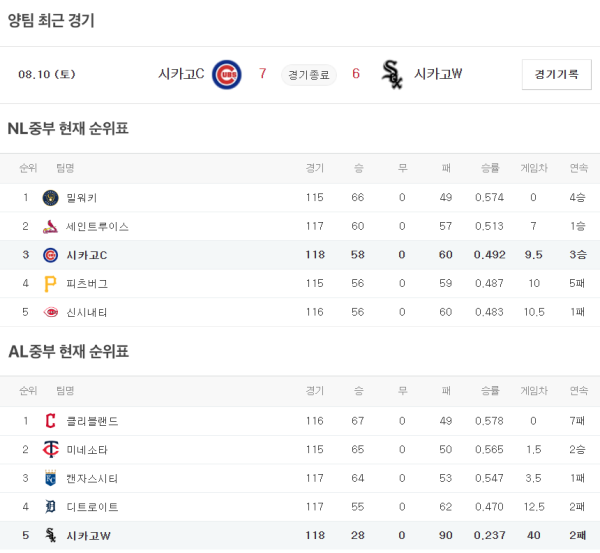
Task: Select the 클리블랜드 team name
Action: (92, 421)
